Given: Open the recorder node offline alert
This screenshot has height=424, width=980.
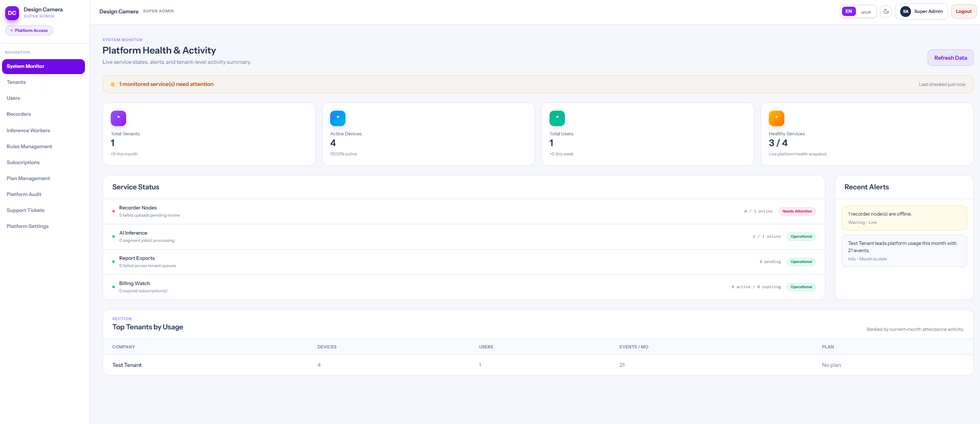Looking at the screenshot, I should pos(904,218).
